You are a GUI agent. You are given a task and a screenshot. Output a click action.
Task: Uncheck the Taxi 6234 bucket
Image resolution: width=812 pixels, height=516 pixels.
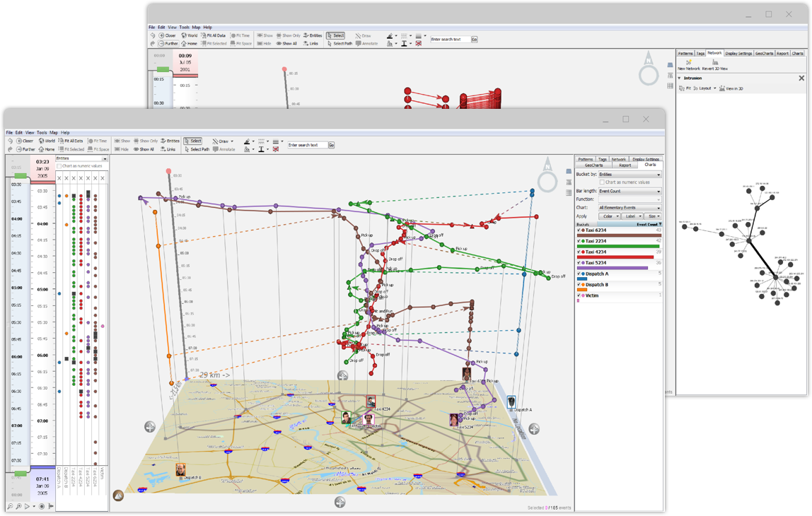click(x=578, y=231)
